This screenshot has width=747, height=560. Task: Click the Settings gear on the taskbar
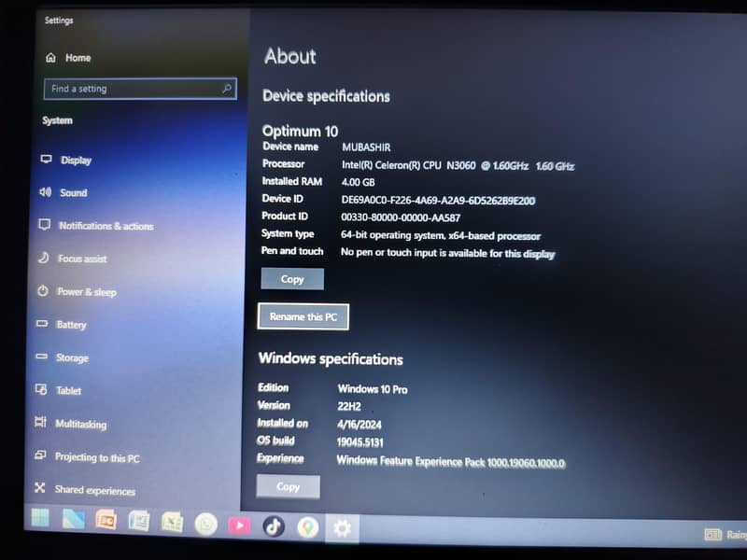[x=342, y=528]
